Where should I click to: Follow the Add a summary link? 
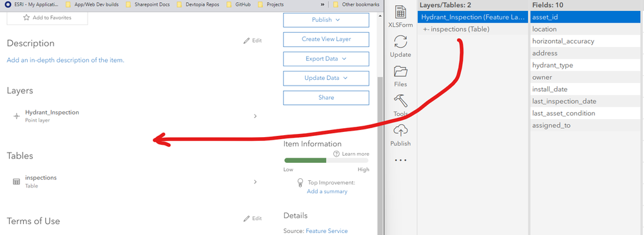pyautogui.click(x=327, y=191)
